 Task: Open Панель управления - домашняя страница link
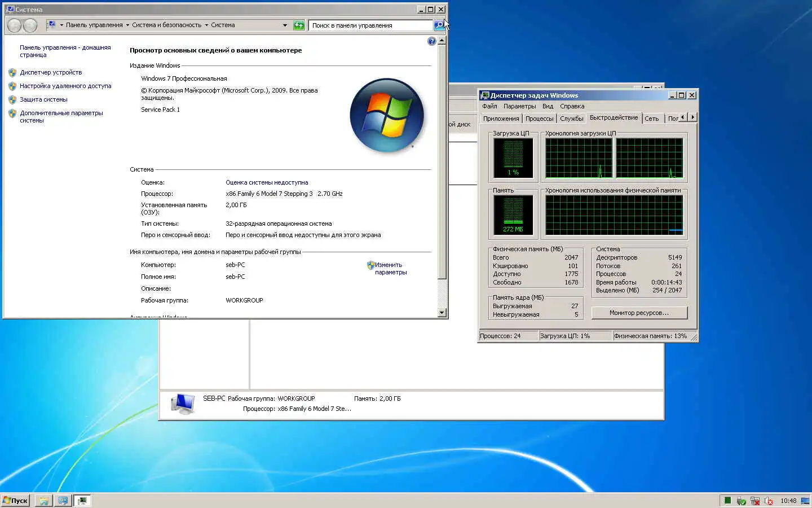pos(65,51)
